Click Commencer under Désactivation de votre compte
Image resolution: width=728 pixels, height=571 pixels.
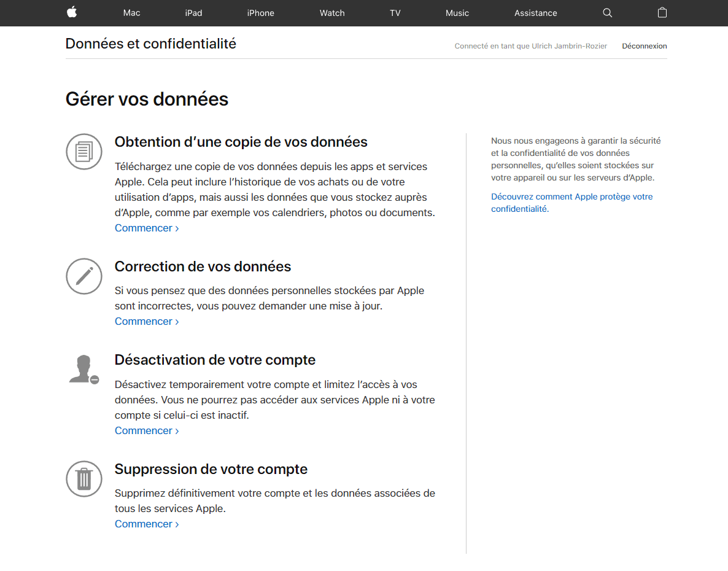pos(147,431)
